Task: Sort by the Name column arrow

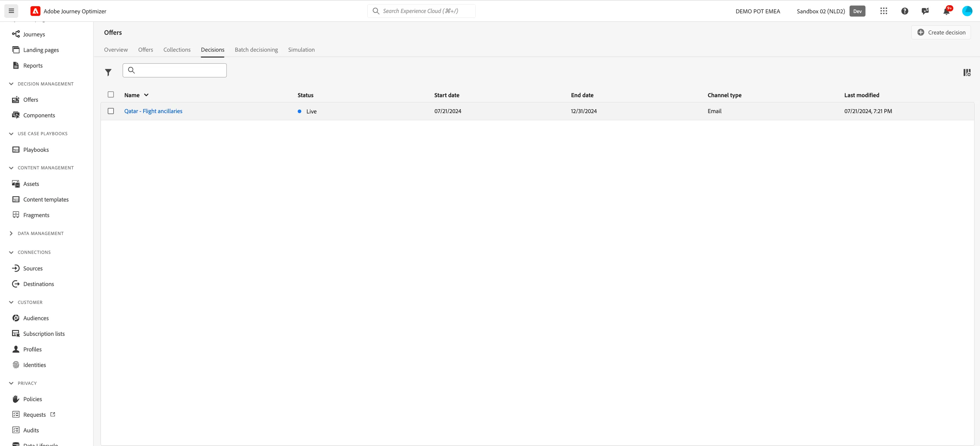Action: [146, 95]
